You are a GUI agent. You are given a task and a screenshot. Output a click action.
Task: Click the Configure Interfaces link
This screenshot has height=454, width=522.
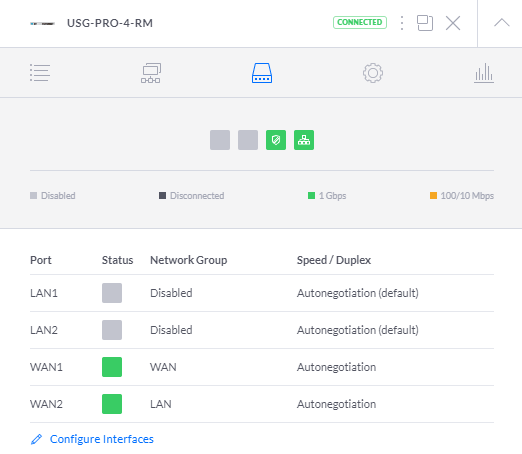pos(102,439)
